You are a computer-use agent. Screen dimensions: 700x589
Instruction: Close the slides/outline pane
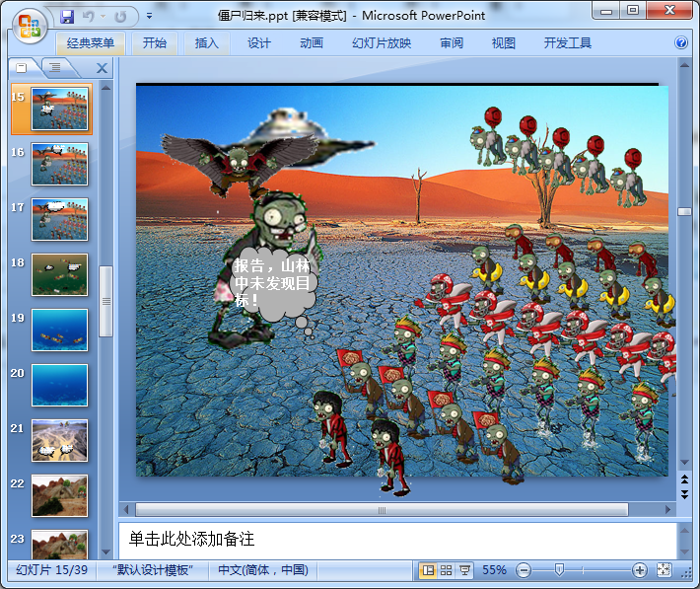tap(103, 68)
